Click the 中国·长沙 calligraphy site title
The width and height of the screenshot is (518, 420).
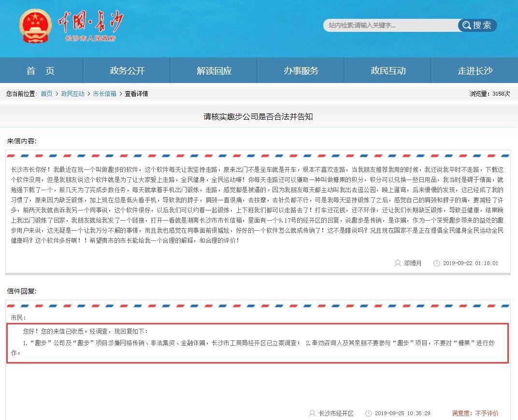[x=90, y=21]
